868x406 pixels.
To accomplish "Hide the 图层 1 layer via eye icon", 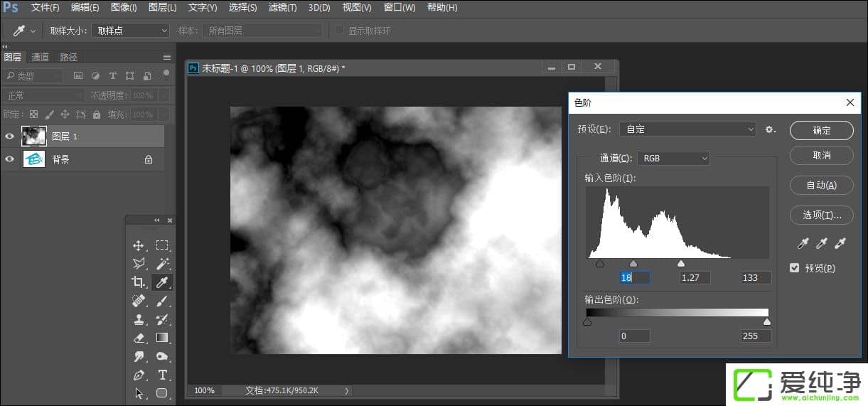I will pyautogui.click(x=9, y=137).
